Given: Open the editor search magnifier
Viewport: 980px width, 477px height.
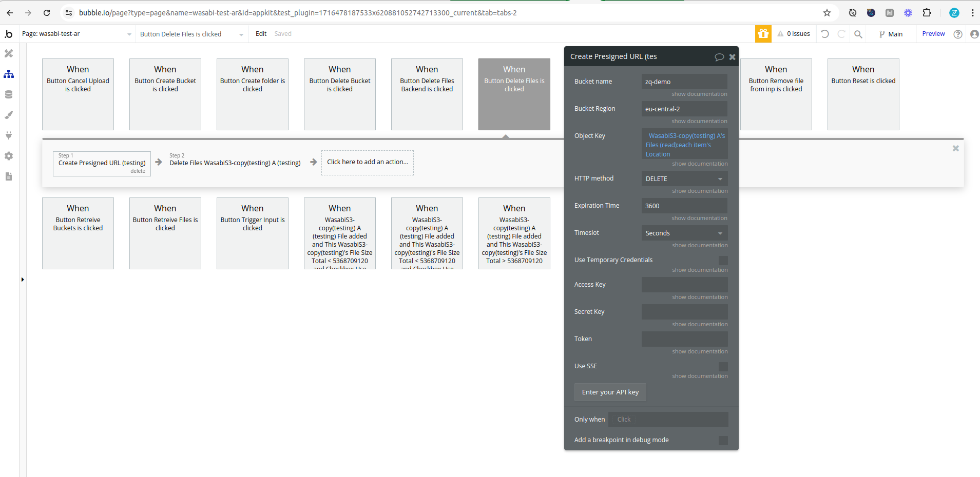Looking at the screenshot, I should point(858,34).
